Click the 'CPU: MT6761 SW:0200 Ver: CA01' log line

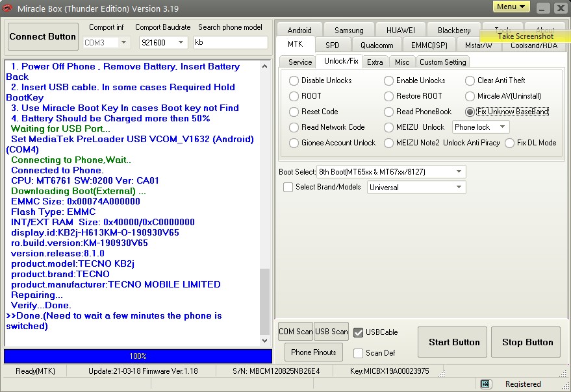pos(85,181)
